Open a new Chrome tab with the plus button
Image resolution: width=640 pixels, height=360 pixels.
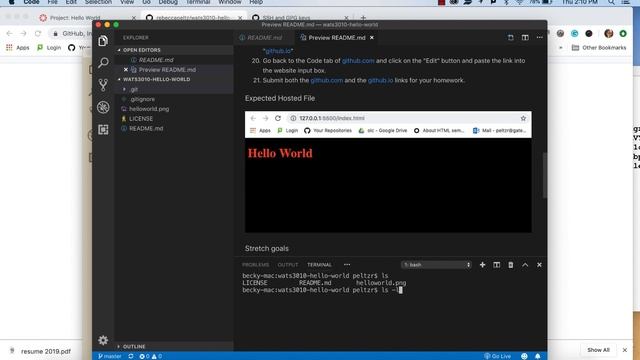(363, 18)
